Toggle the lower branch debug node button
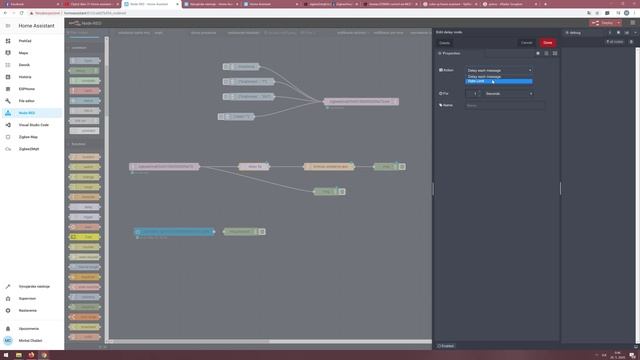Viewport: 640px width, 360px height. [x=342, y=191]
